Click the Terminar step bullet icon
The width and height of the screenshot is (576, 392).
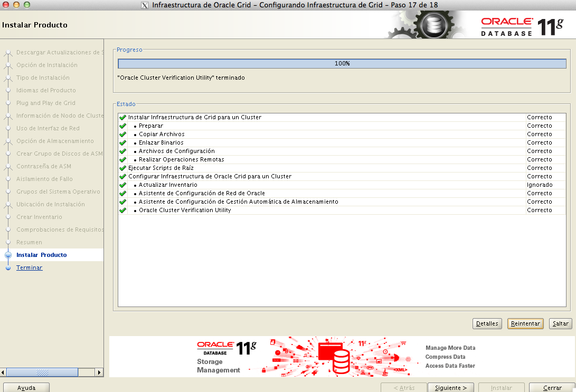pyautogui.click(x=8, y=268)
